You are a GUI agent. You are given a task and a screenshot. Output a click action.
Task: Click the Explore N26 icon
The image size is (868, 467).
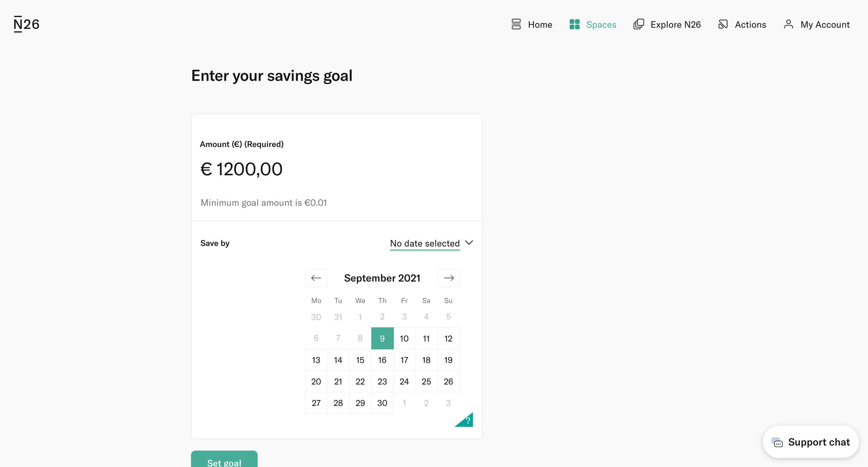[x=638, y=24]
